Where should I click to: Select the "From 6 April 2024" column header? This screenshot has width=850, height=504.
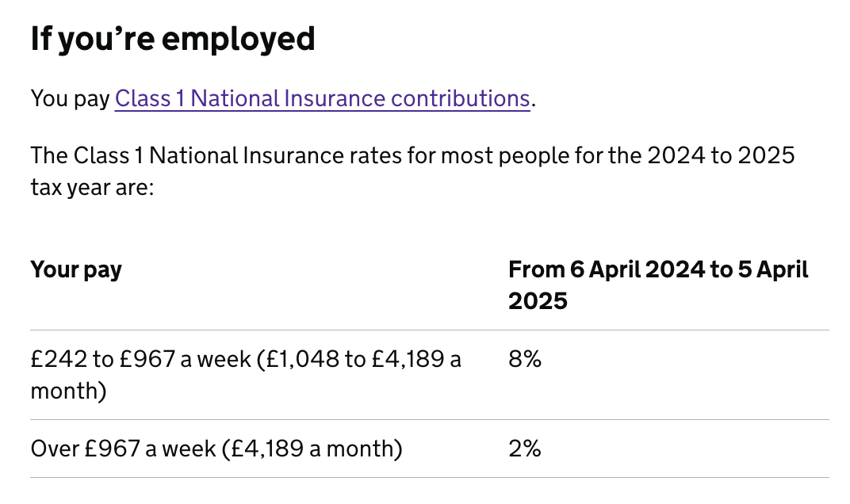tap(658, 270)
